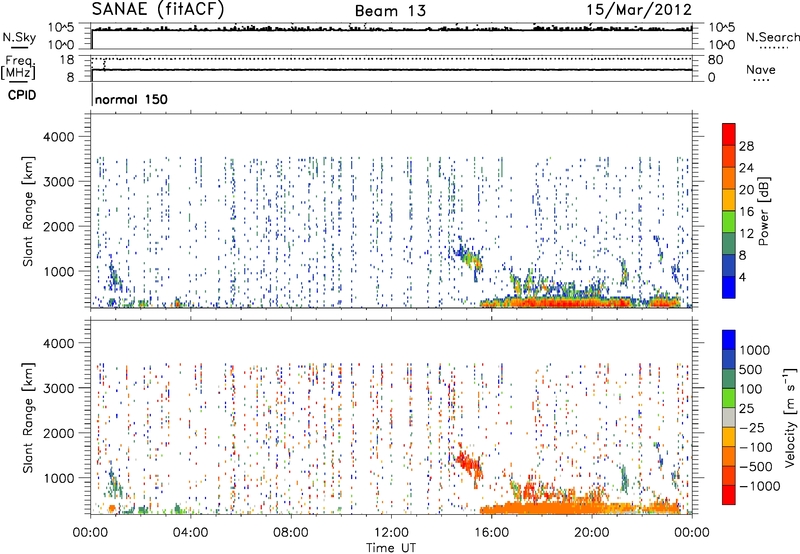Click the 25 label on velocity colorbar
The width and height of the screenshot is (800, 554).
746,409
